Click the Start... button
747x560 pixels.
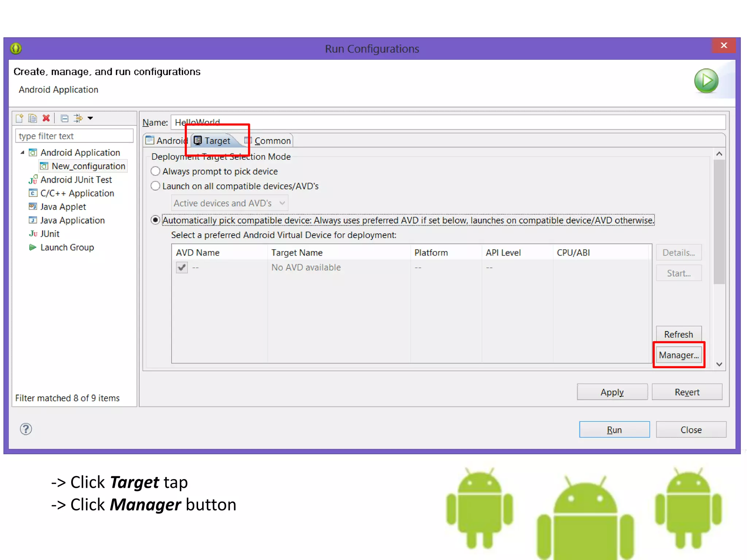(x=679, y=273)
